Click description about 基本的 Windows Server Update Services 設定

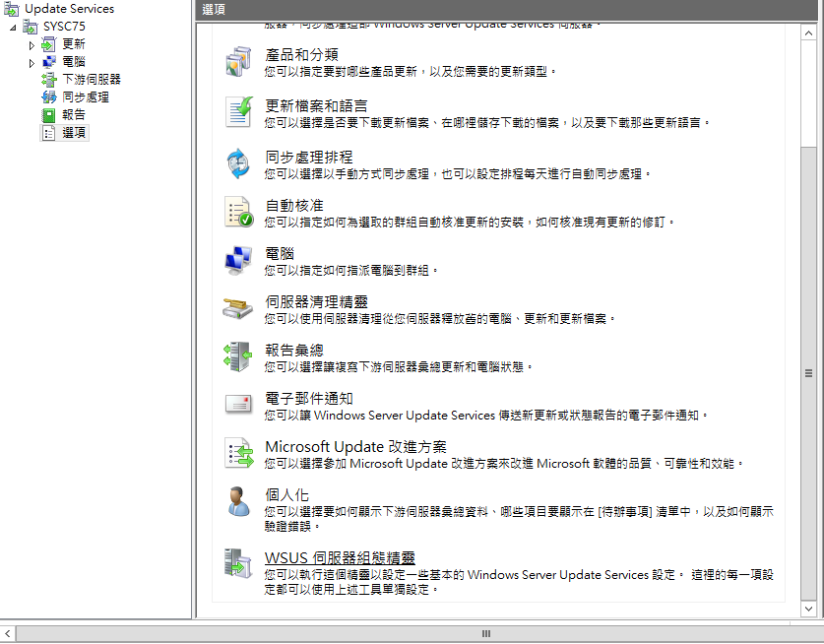(x=519, y=582)
